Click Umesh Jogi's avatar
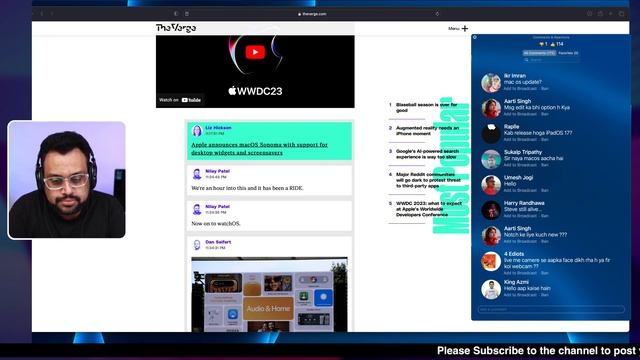This screenshot has width=640, height=360. 491,184
